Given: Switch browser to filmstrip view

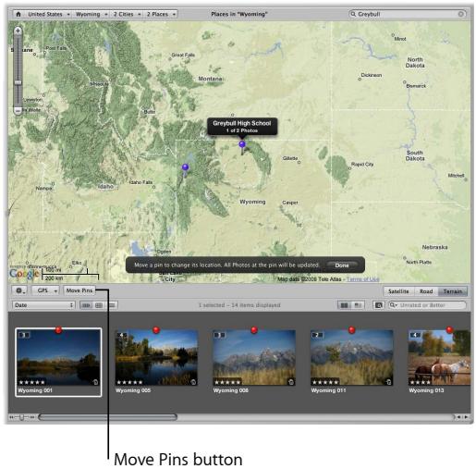Looking at the screenshot, I should [x=86, y=305].
